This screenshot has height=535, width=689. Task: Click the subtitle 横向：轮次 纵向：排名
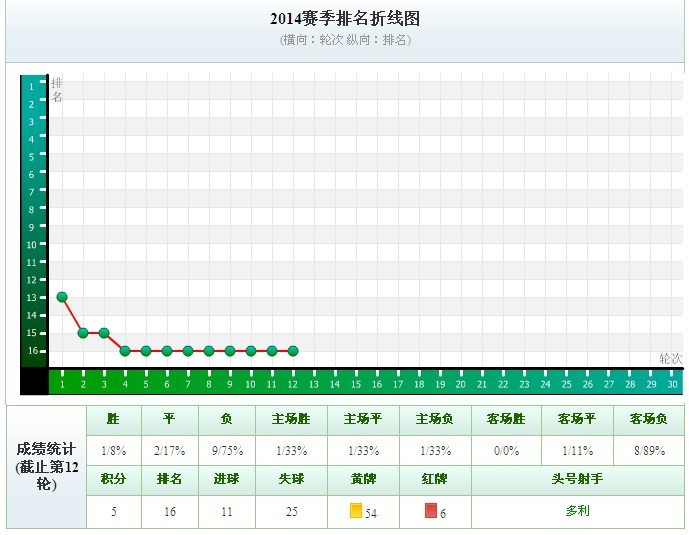(x=345, y=40)
